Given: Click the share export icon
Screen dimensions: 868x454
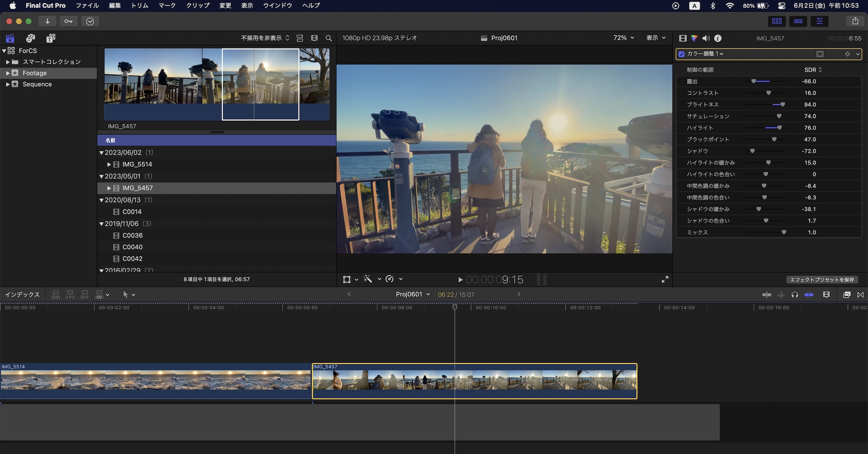Looking at the screenshot, I should pyautogui.click(x=855, y=21).
